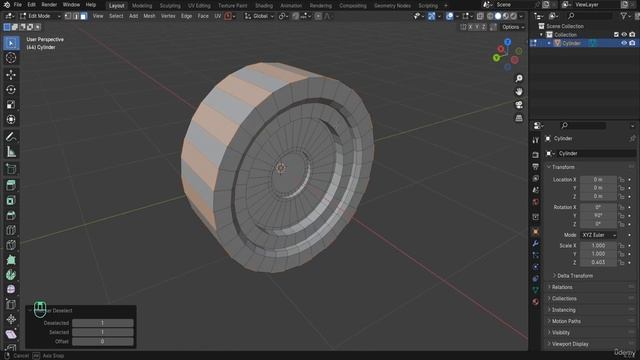Select the Knife tool

tap(11, 245)
